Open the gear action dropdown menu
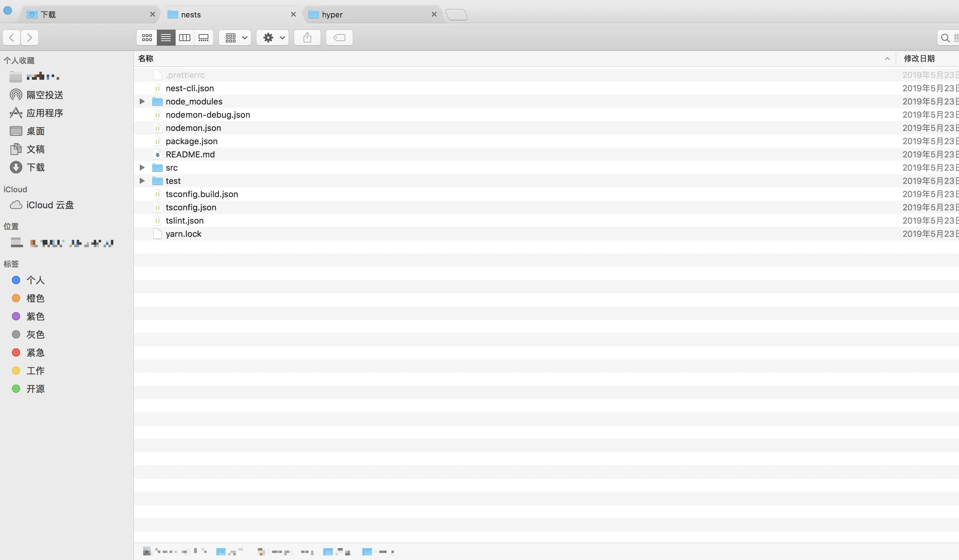 tap(273, 38)
